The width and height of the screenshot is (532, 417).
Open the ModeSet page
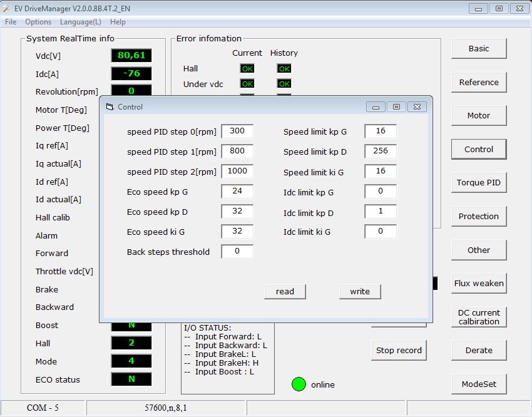tap(479, 384)
